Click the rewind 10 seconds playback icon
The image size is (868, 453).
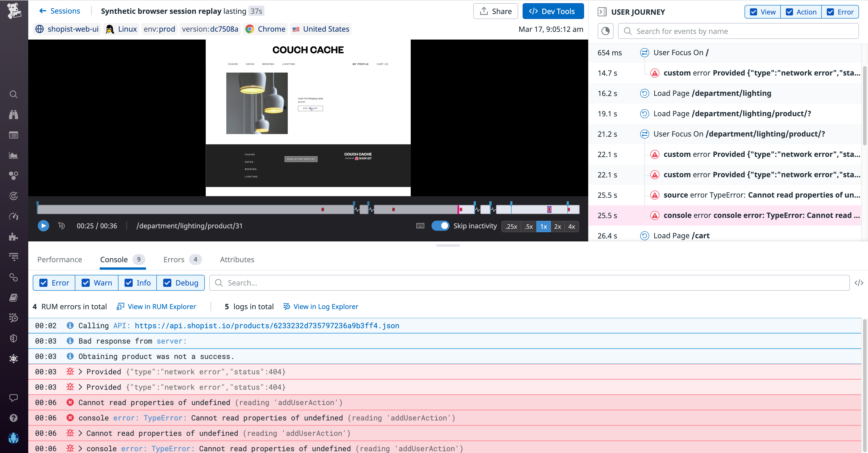pos(62,226)
